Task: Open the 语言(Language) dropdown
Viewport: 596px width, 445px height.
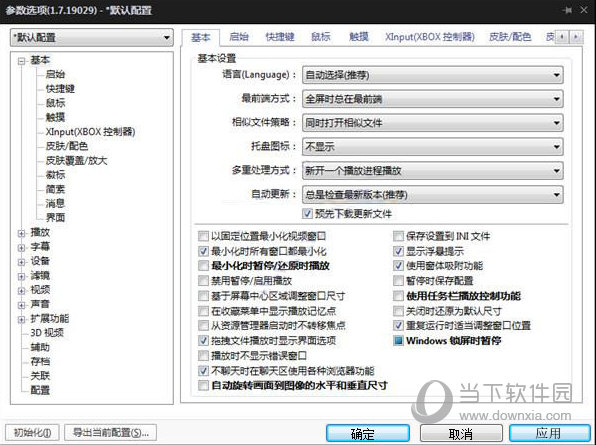Action: pos(433,75)
